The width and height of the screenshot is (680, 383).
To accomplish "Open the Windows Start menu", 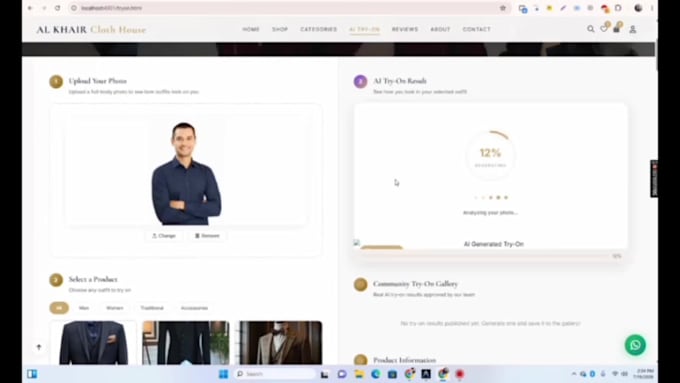I will tap(223, 374).
